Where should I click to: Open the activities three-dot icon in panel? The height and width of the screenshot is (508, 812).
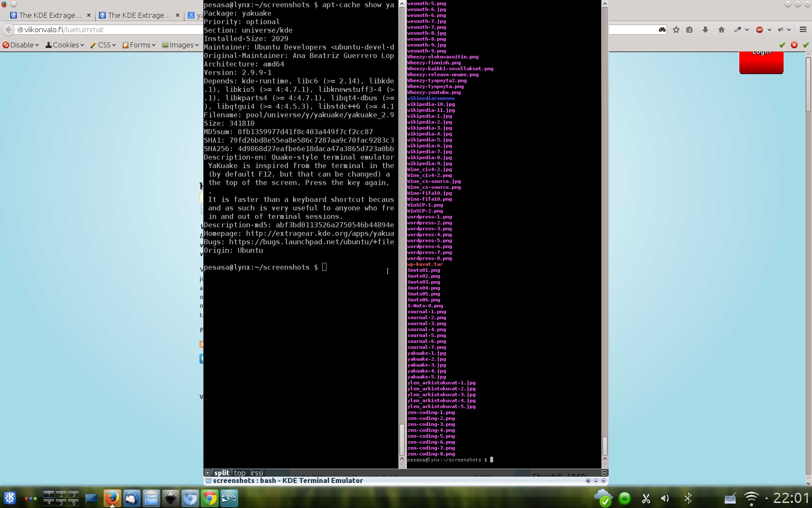coord(30,499)
